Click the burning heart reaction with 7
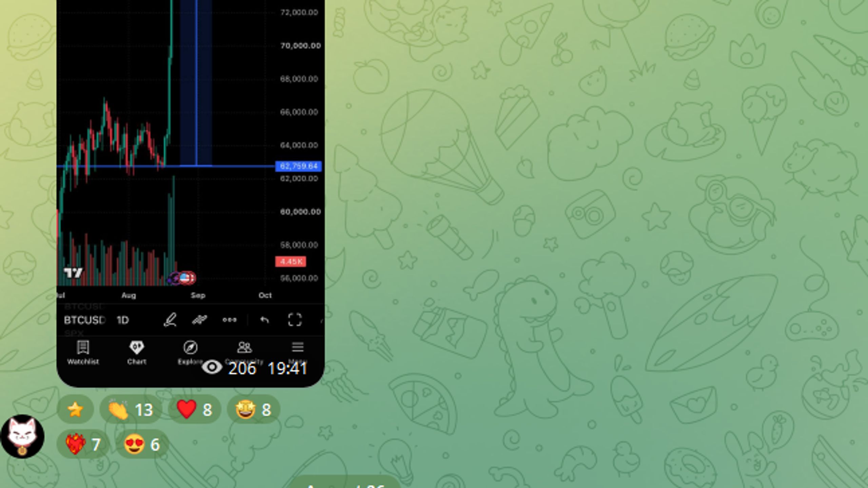Image resolution: width=868 pixels, height=488 pixels. 83,444
